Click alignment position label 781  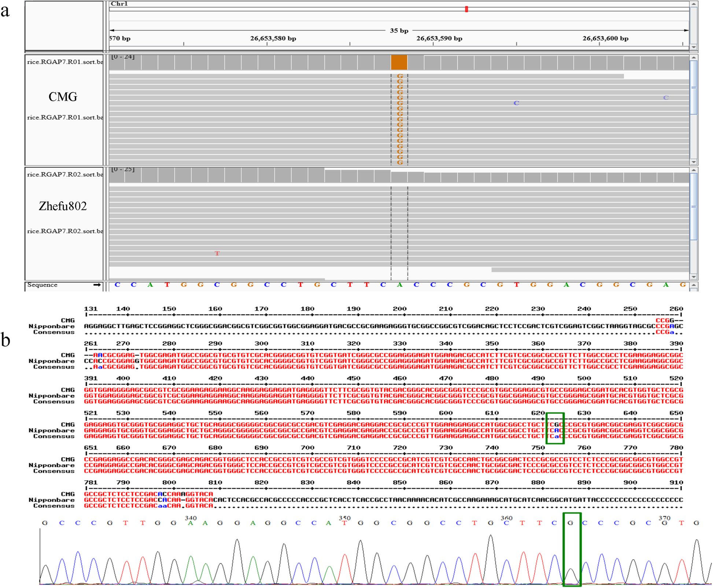pos(91,483)
